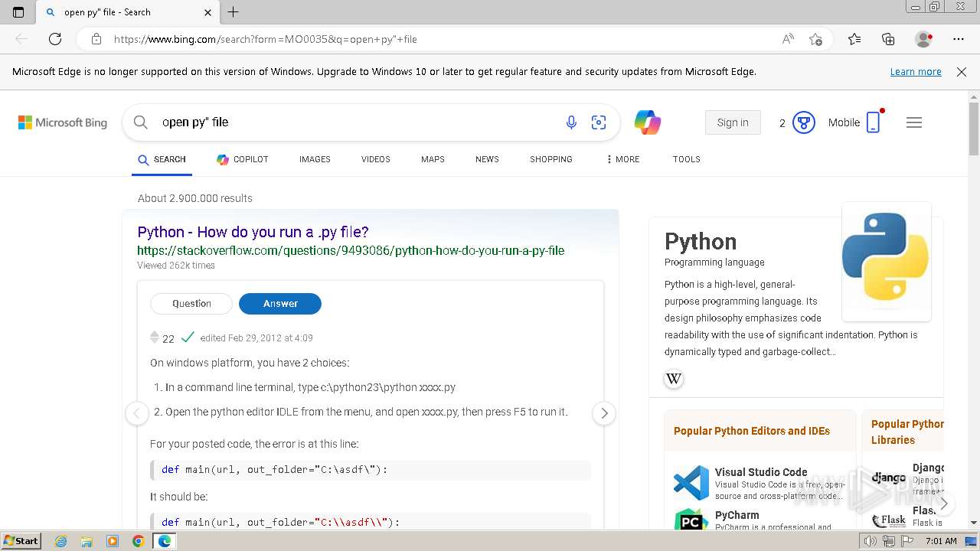Switch to the MAPS tab
The height and width of the screenshot is (551, 980).
(x=433, y=159)
